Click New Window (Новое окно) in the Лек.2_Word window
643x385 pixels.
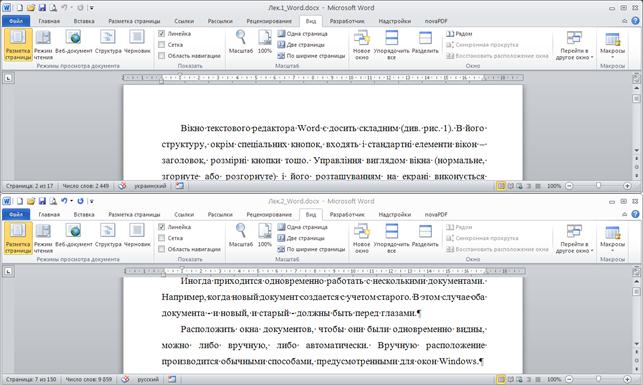coord(362,238)
